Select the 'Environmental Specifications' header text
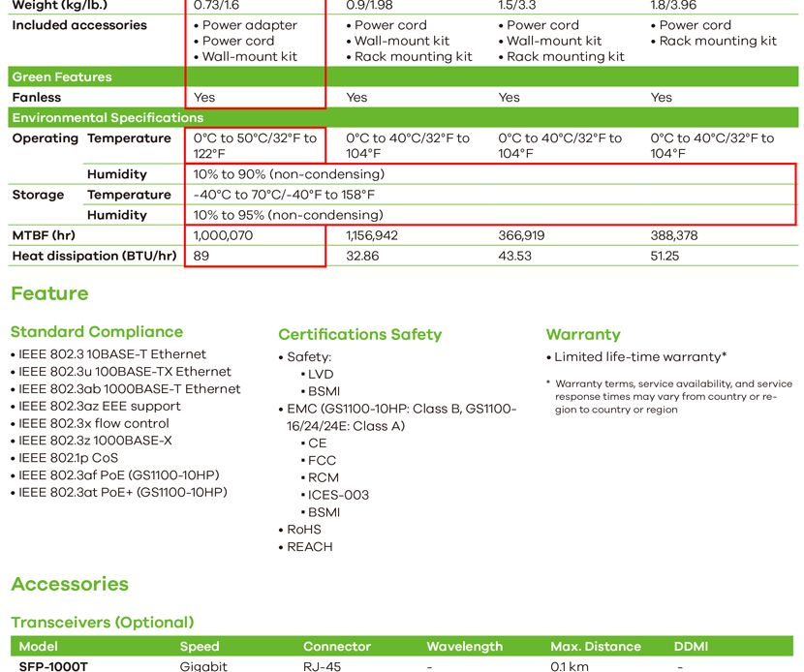This screenshot has height=672, width=804. click(108, 118)
